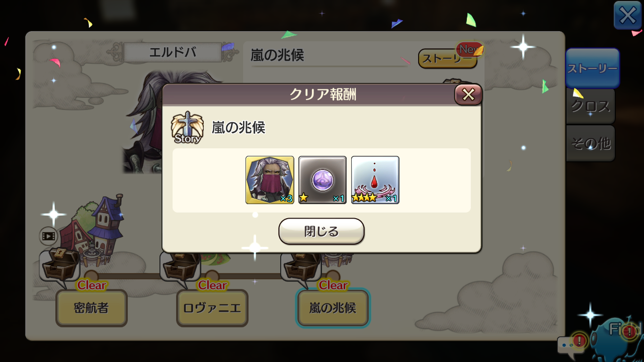Select the purple orb reward item
Image resolution: width=644 pixels, height=362 pixels.
[323, 180]
